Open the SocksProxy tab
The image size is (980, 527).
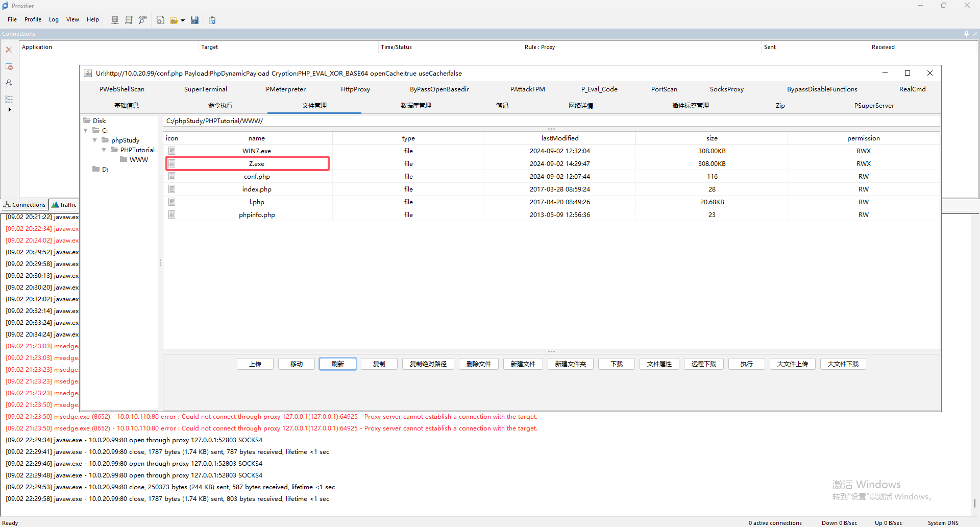coord(726,89)
